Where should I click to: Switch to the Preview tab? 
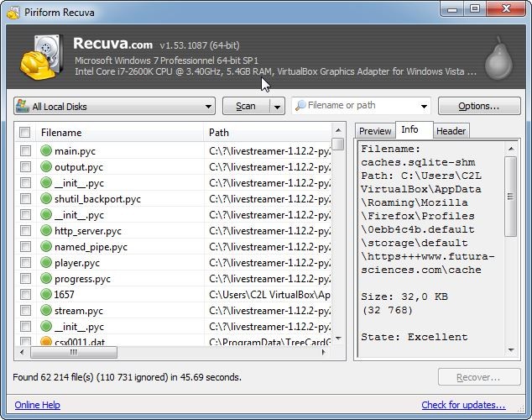pyautogui.click(x=375, y=131)
